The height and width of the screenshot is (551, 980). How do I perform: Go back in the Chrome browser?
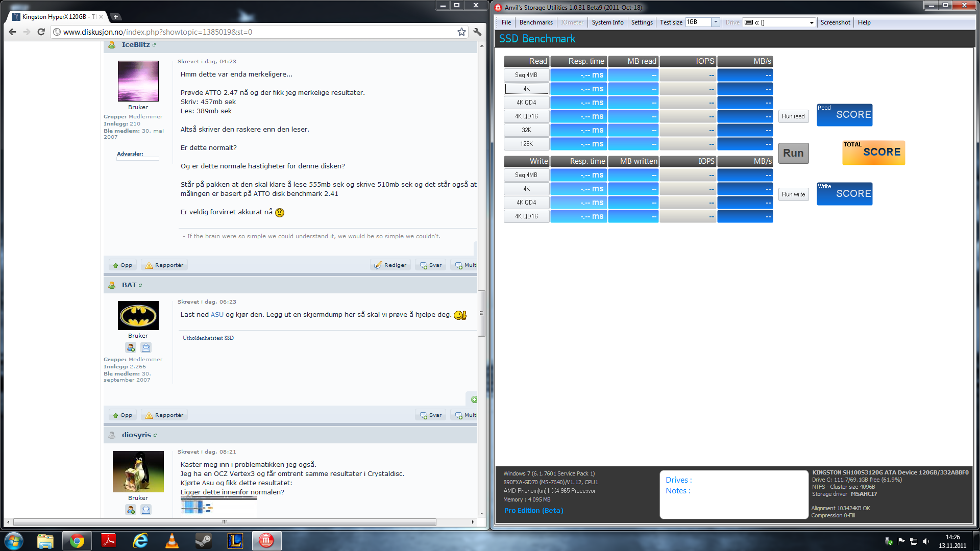click(x=13, y=32)
